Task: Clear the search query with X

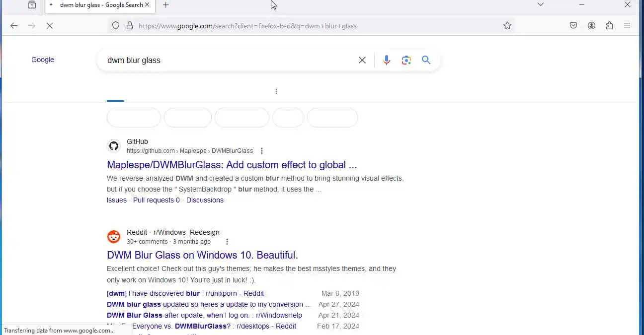Action: (x=362, y=60)
